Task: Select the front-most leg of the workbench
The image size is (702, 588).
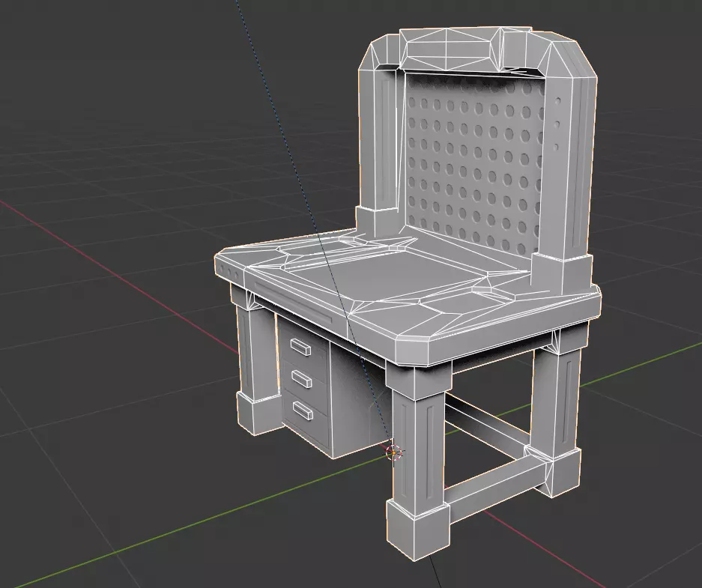Action: [x=417, y=461]
